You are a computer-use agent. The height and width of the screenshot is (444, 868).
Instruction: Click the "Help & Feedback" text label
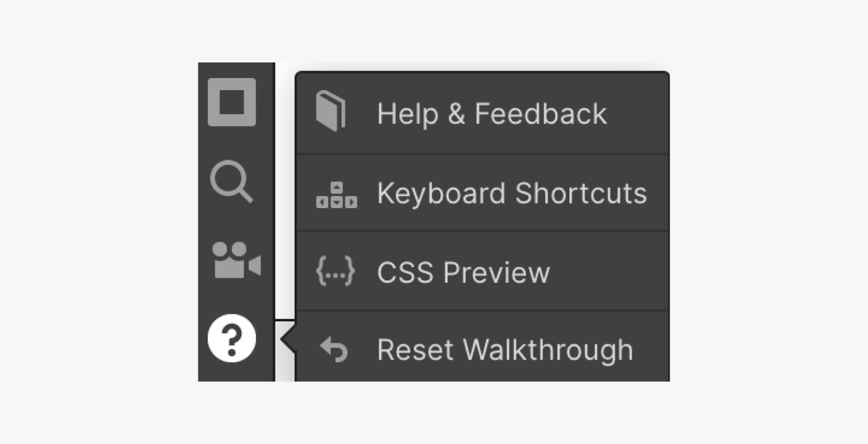pos(492,113)
